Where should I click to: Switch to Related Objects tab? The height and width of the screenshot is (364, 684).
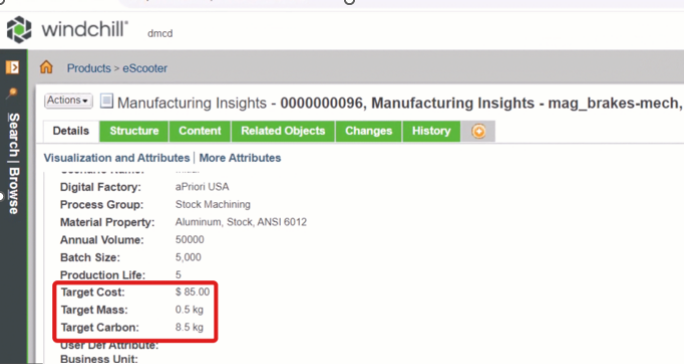[283, 131]
